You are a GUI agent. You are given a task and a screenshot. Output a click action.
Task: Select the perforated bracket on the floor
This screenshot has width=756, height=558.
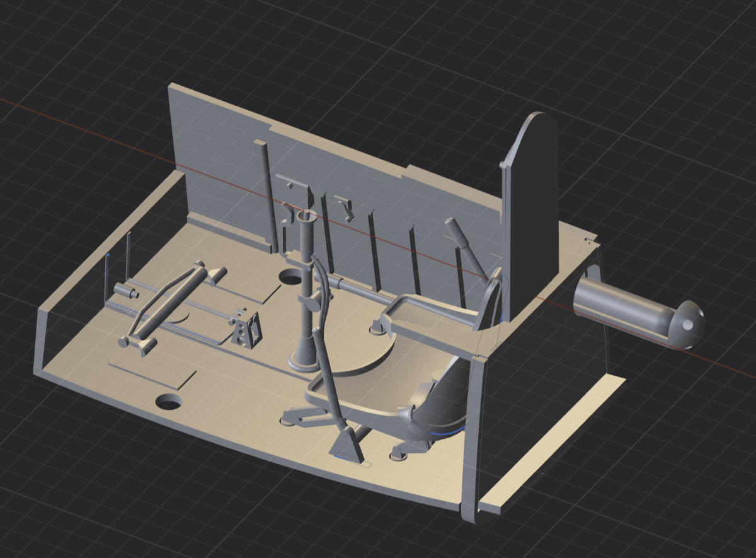[x=246, y=329]
